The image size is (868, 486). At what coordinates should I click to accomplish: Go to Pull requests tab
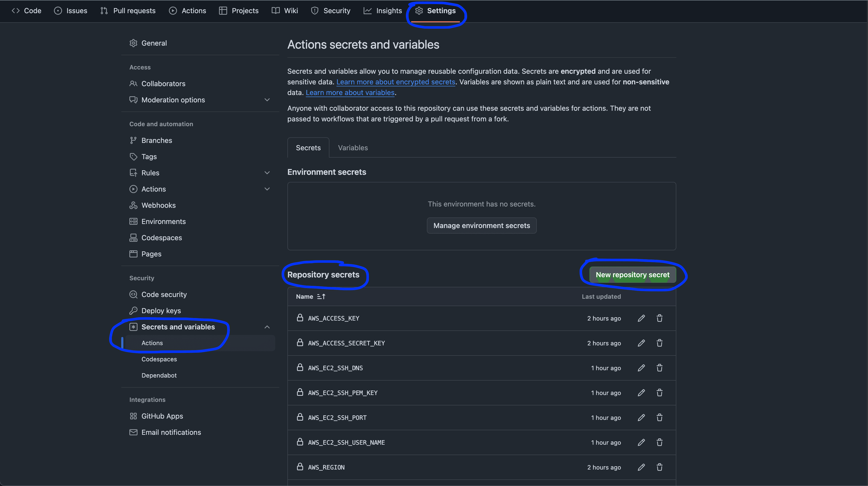pyautogui.click(x=128, y=11)
